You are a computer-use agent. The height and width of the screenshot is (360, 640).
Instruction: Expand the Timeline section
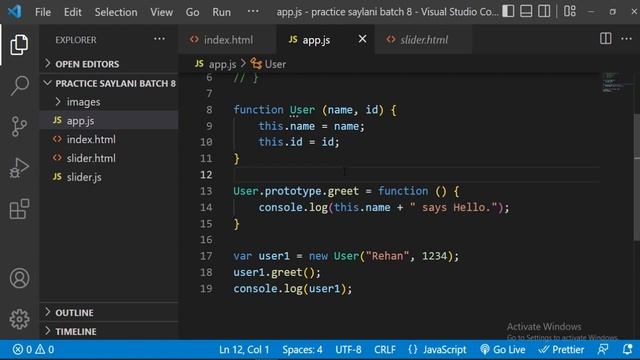click(x=109, y=331)
